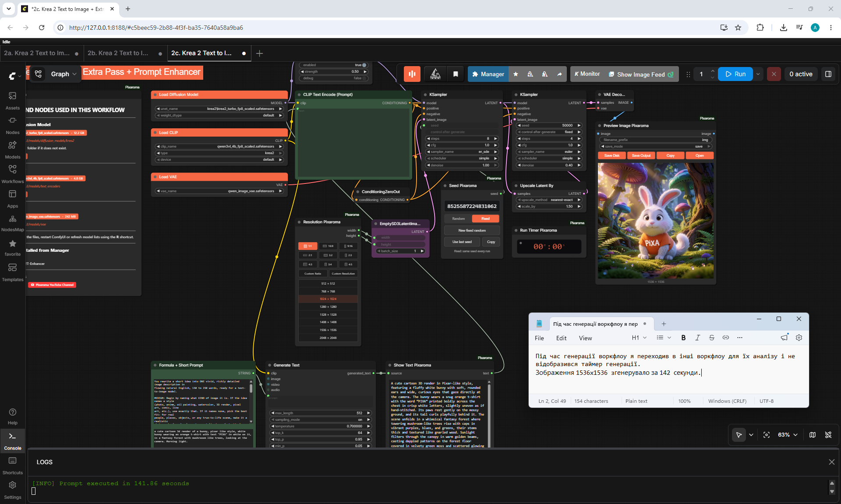
Task: Open Notepad settings gear
Action: coord(799,338)
